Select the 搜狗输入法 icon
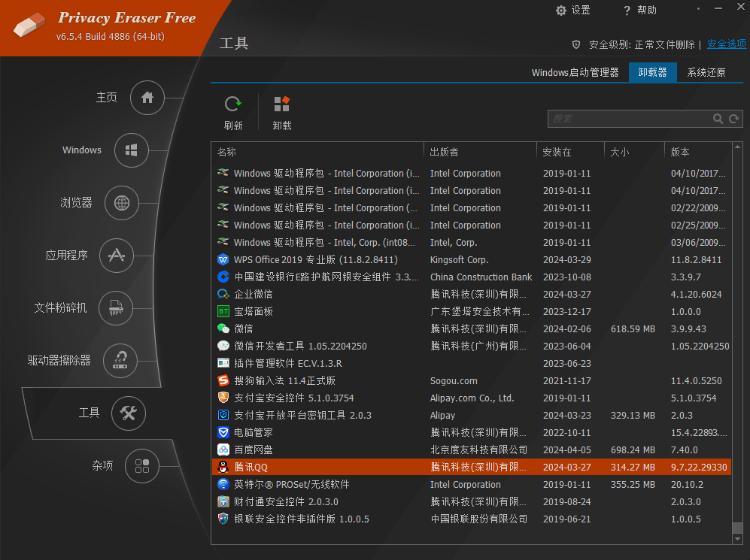Viewport: 750px width, 560px height. [223, 381]
